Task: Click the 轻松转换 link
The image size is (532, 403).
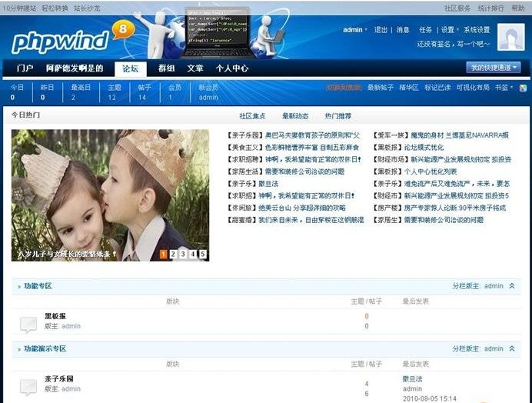Action: tap(55, 8)
